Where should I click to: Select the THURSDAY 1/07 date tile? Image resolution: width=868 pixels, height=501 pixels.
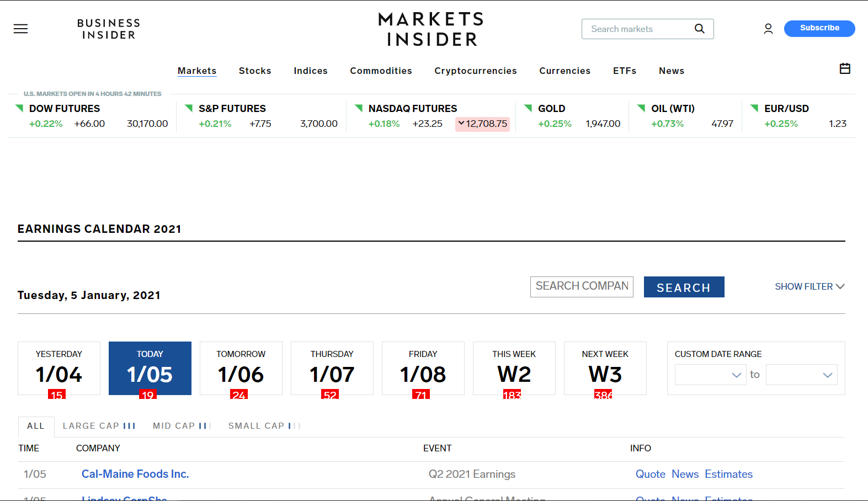tap(332, 368)
